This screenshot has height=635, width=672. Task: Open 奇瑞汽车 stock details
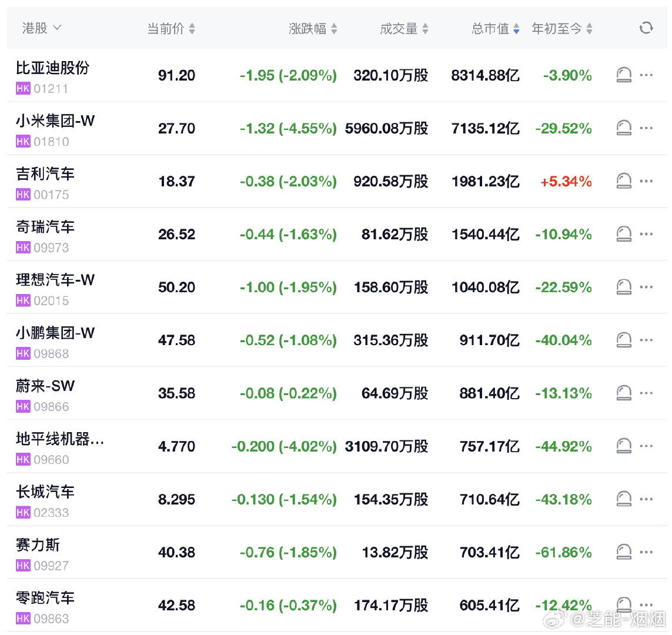tap(45, 227)
